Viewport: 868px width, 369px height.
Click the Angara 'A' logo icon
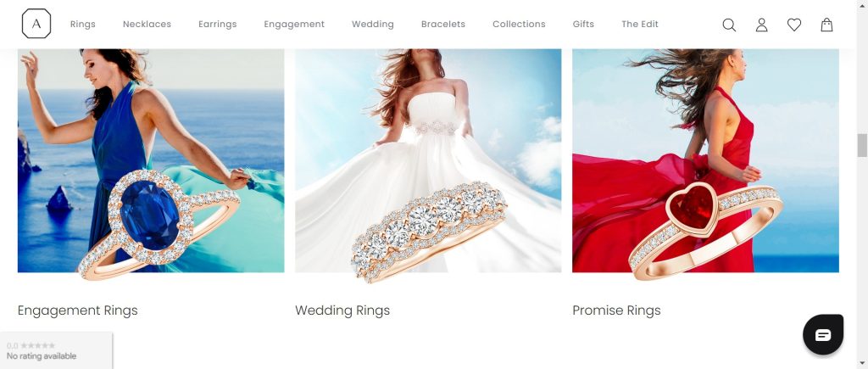36,24
